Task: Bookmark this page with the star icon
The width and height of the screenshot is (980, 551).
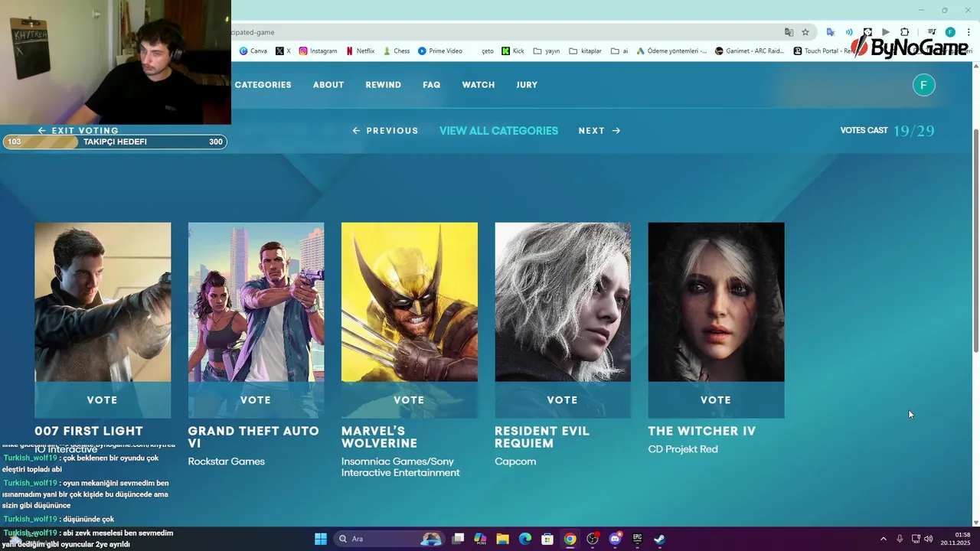Action: 805,32
